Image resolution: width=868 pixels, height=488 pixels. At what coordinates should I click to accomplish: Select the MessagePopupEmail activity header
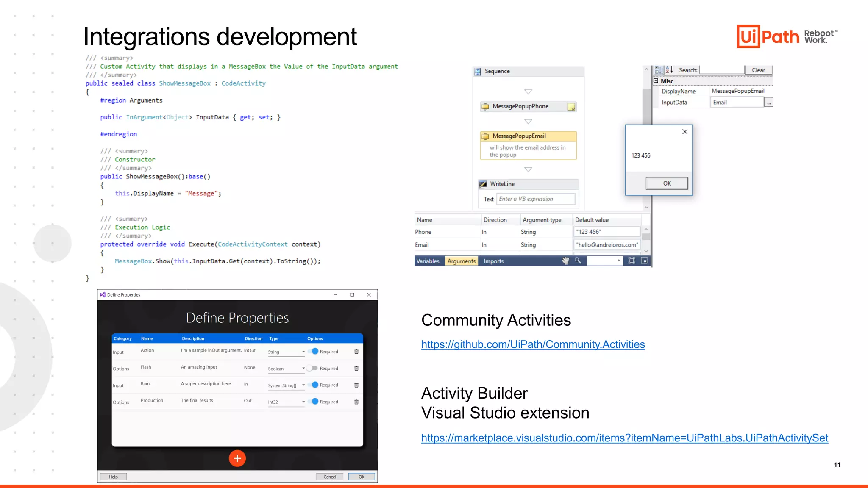click(x=528, y=136)
